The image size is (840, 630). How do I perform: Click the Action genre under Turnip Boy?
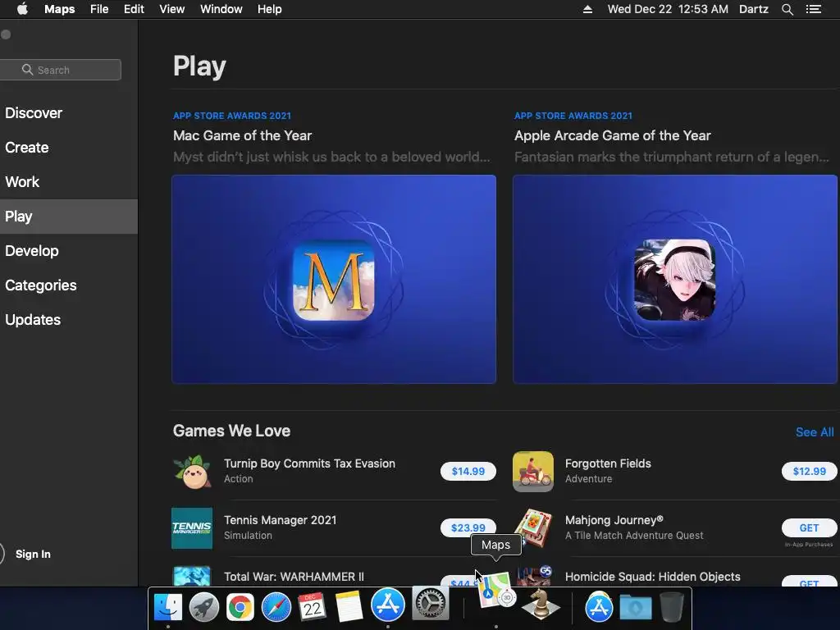239,479
